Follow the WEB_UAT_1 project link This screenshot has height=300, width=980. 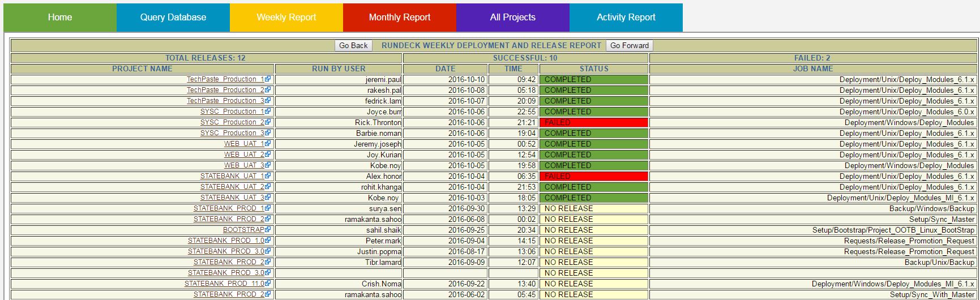tap(244, 144)
